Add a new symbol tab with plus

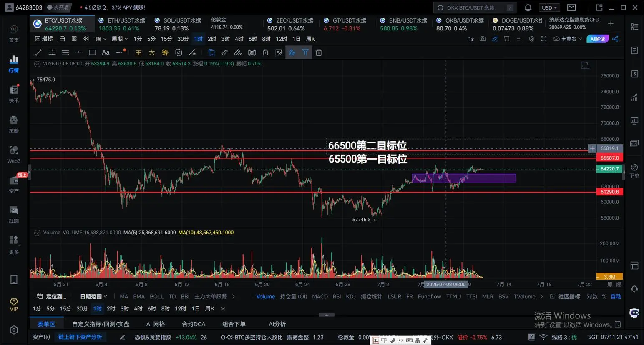[x=611, y=24]
